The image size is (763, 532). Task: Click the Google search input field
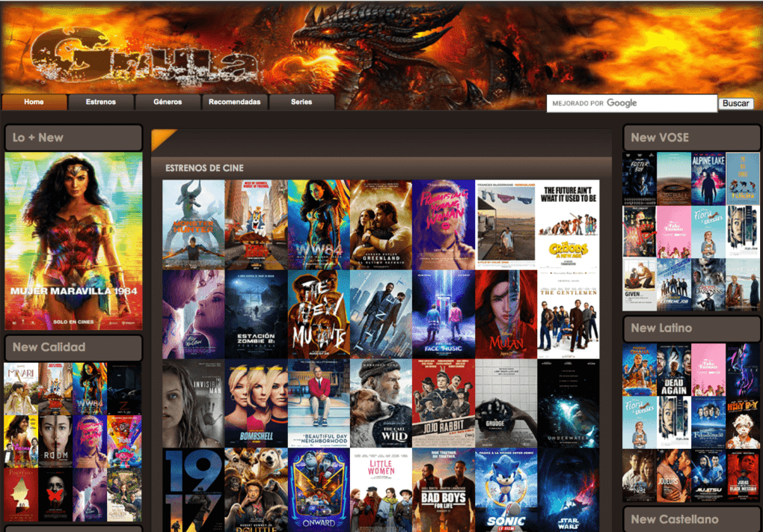631,103
